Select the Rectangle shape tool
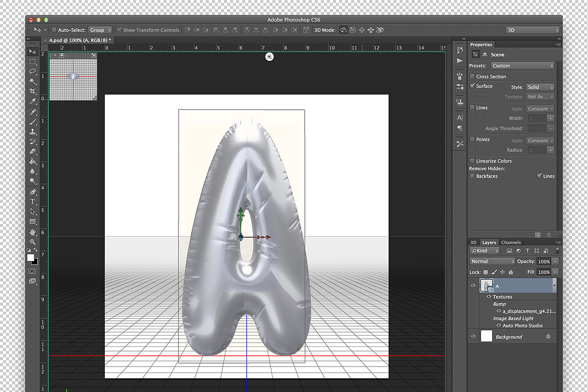Viewport: 588px width, 392px height. (33, 221)
